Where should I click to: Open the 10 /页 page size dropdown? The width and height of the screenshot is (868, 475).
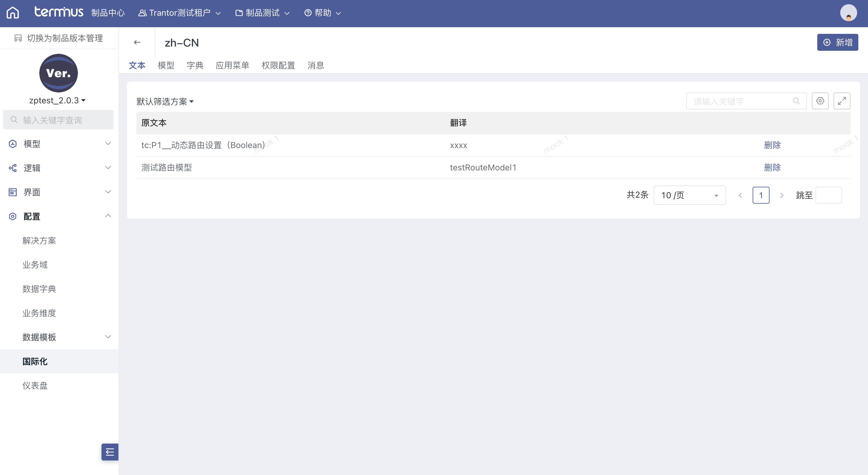[690, 195]
